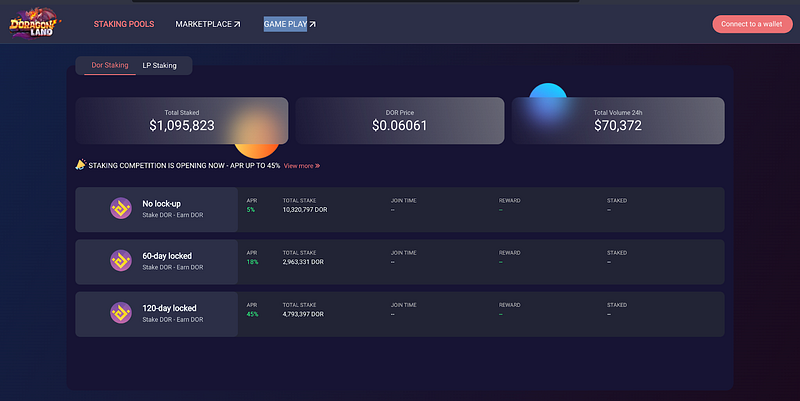The height and width of the screenshot is (401, 800).
Task: Click the 18% APR value
Action: pyautogui.click(x=253, y=262)
